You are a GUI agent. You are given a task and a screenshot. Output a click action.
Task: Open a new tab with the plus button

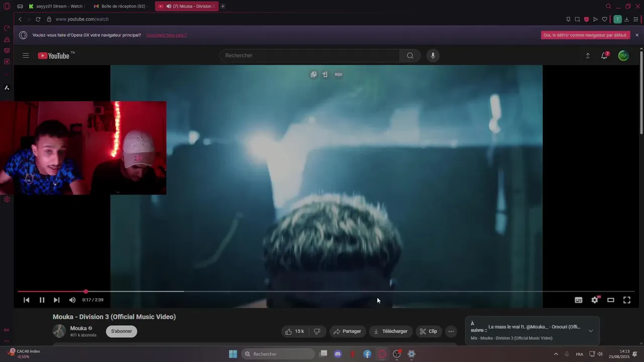(x=223, y=6)
